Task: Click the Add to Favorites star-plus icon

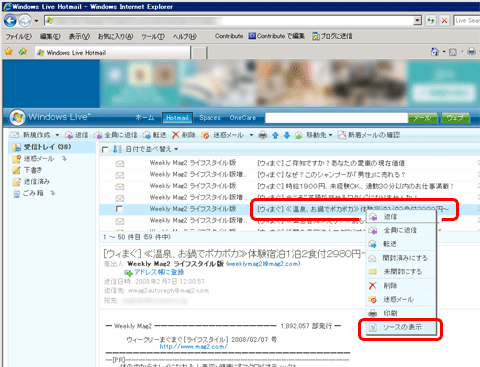Action: 23,52
